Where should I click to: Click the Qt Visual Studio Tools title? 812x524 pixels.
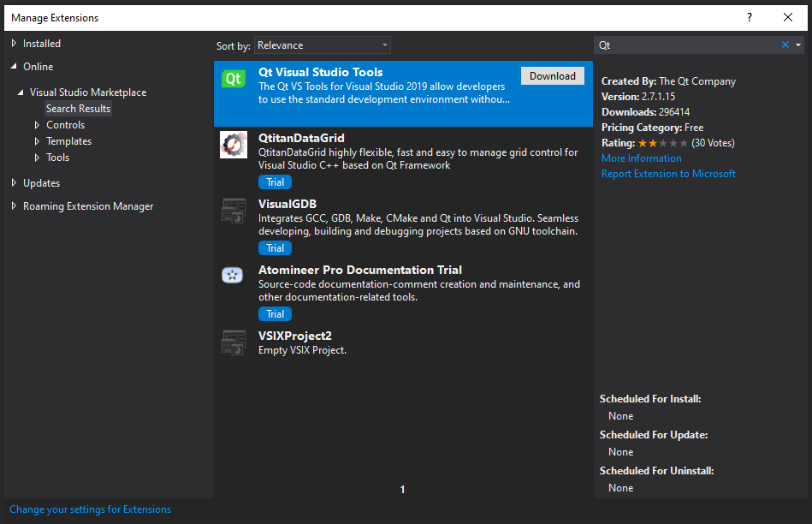321,72
